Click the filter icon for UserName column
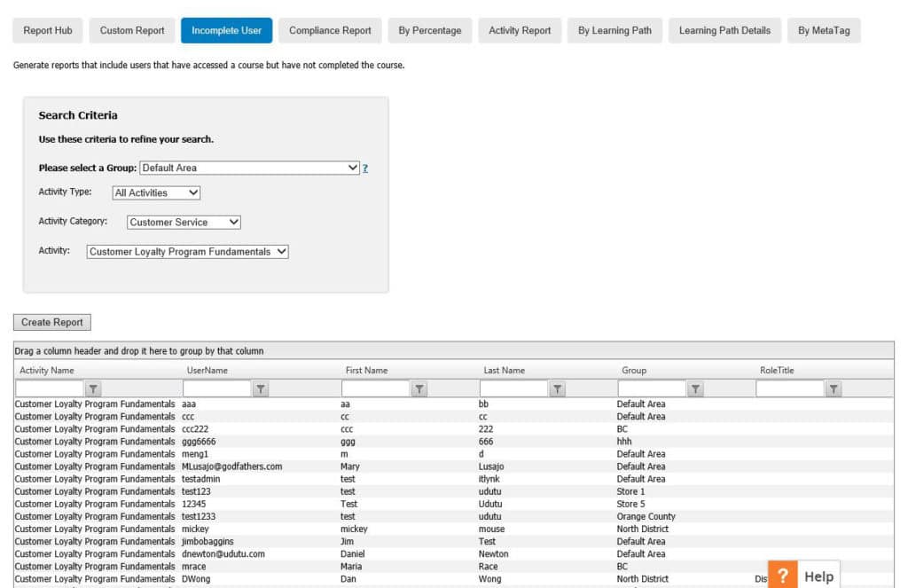908x588 pixels. point(261,388)
